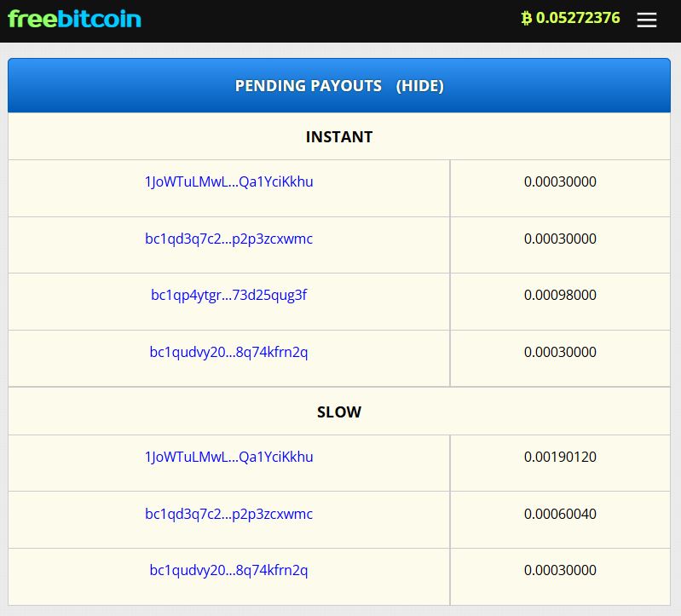
Task: Open Instant payout address bc1qd3q7c2...p2p3zcxwmc
Action: click(x=228, y=239)
